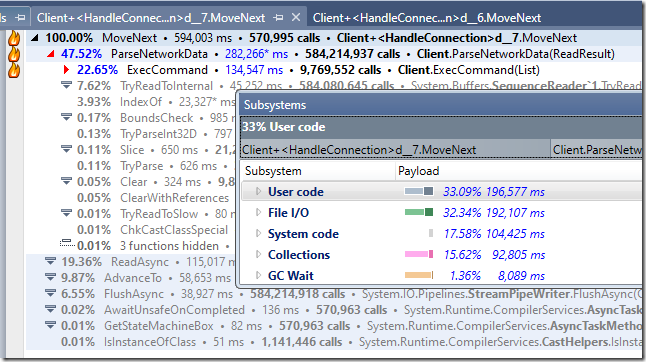Expand the User code subsystem

coord(258,192)
